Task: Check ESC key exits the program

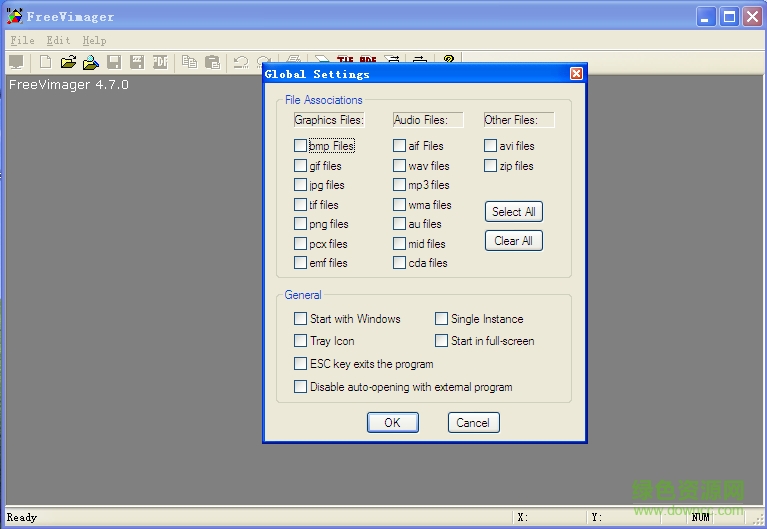Action: point(301,364)
